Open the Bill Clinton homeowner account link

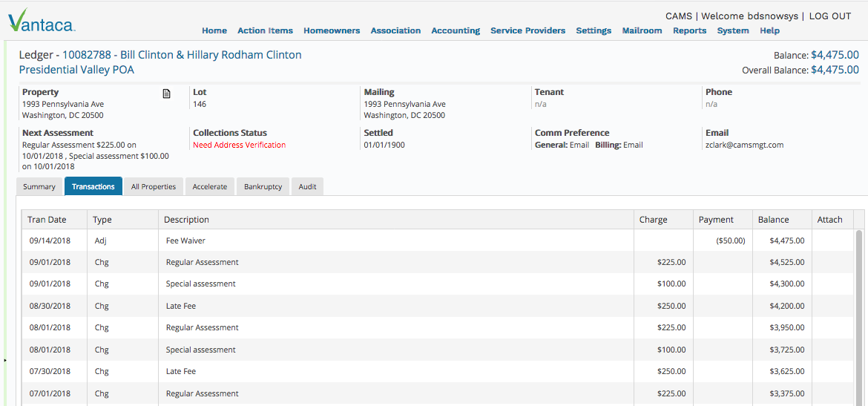click(182, 55)
